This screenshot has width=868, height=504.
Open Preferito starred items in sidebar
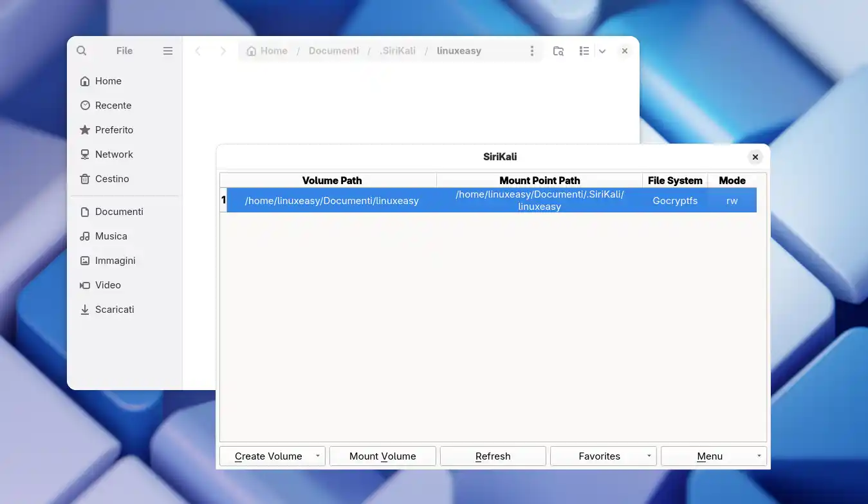[x=114, y=130]
